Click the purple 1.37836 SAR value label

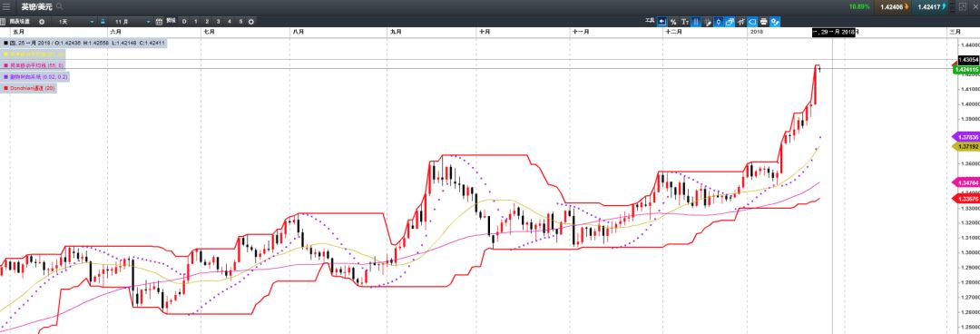pos(965,136)
